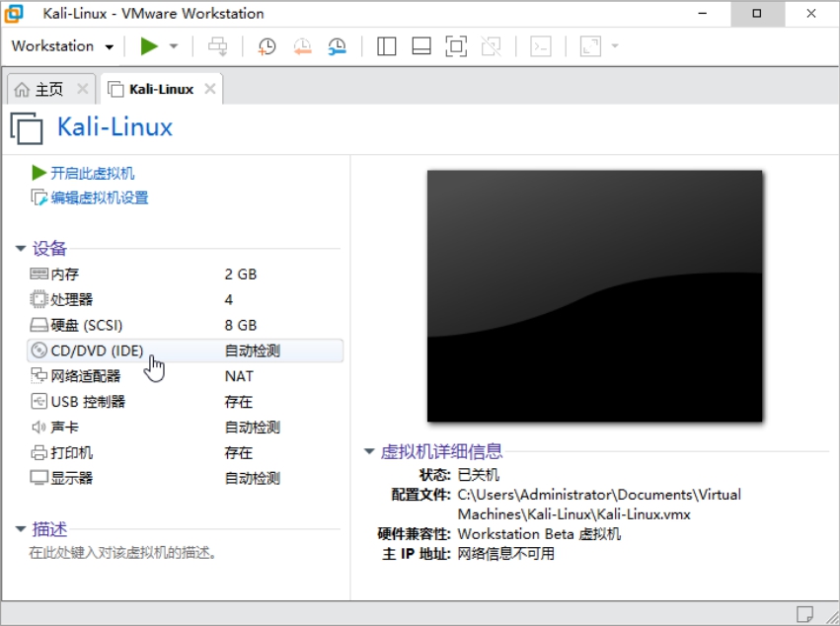Click the message log icon in status bar
Image resolution: width=840 pixels, height=626 pixels.
(805, 612)
